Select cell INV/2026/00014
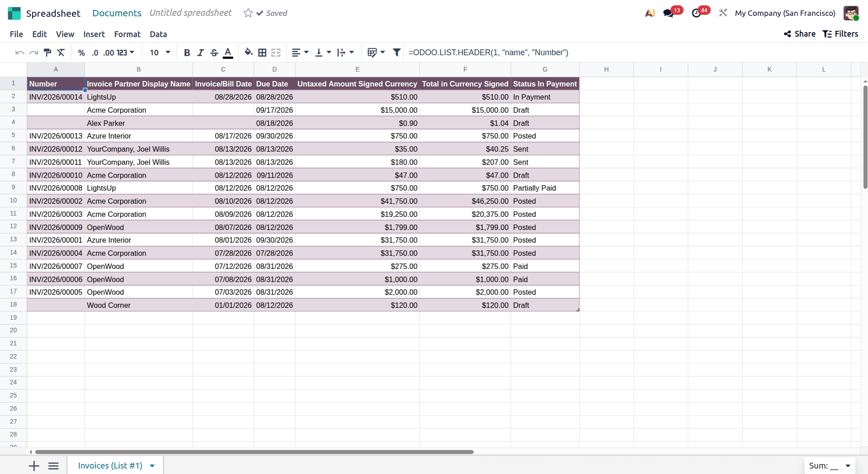868x474 pixels. [56, 97]
